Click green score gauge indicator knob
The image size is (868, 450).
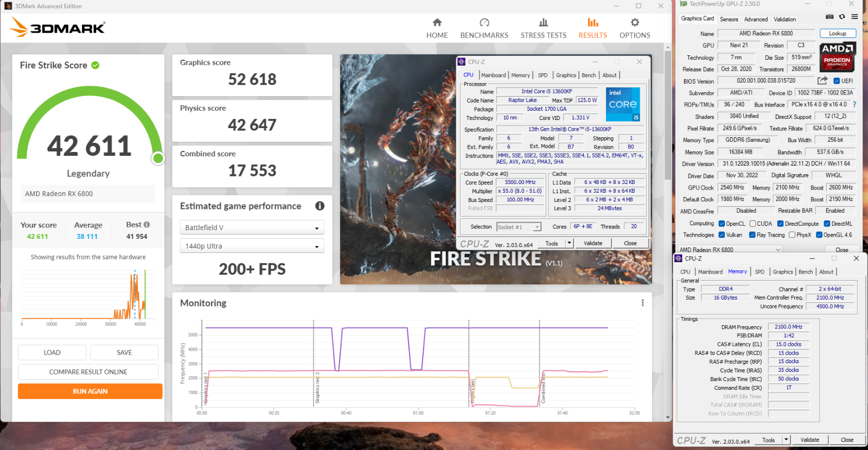tap(158, 158)
